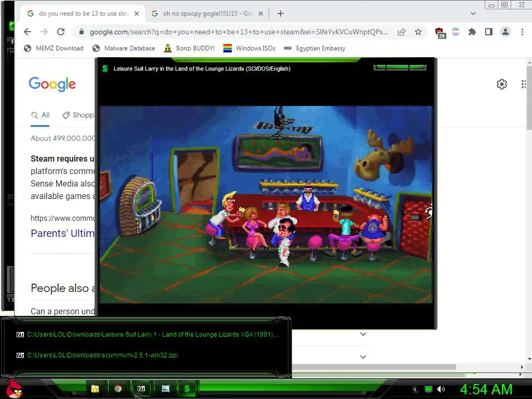This screenshot has height=399, width=532.
Task: Click the Parents' Ultimate result link
Action: 62,233
